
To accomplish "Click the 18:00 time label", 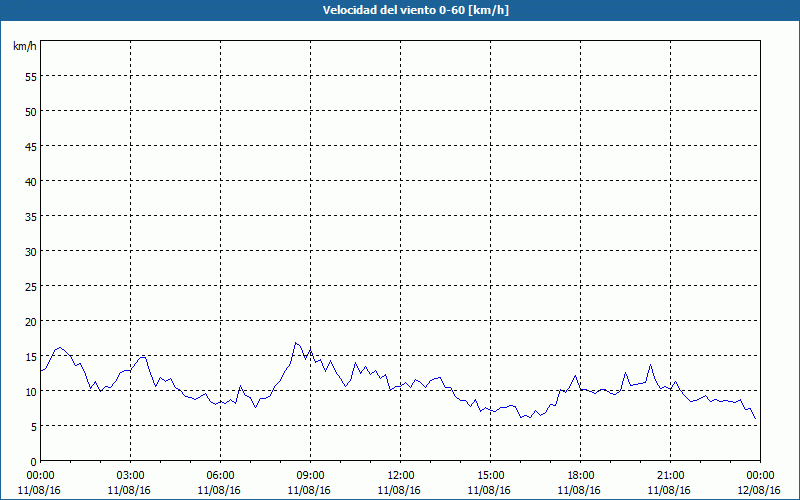I will click(581, 476).
